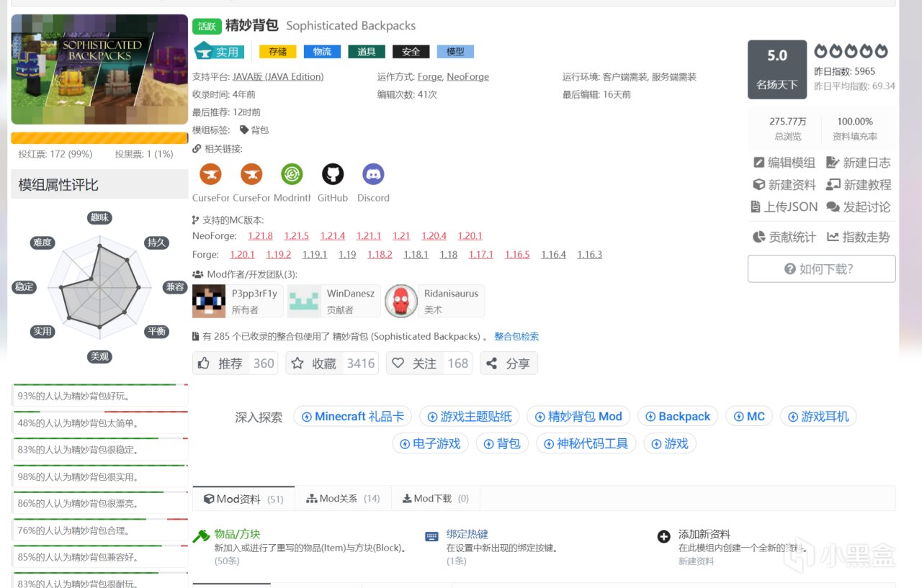Click the 贡献统计 pie chart icon
Screen dimensions: 922x588
[758, 237]
